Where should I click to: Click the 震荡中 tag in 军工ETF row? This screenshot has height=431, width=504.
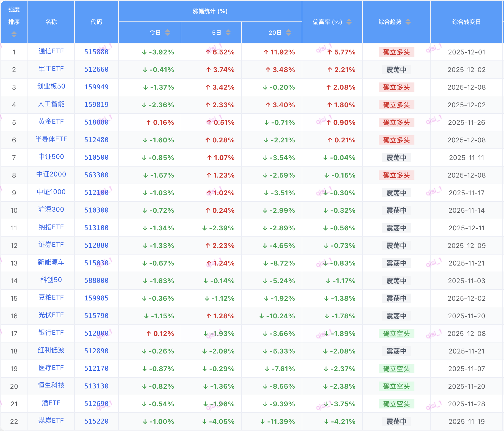(x=396, y=70)
